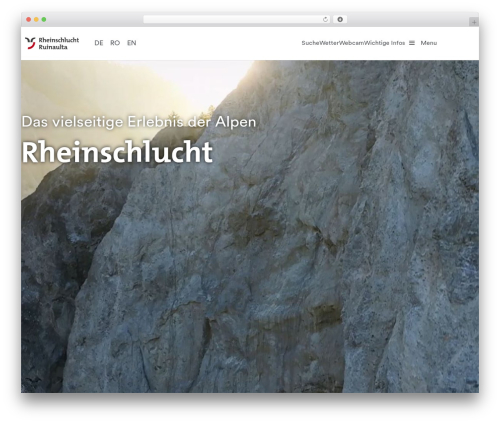This screenshot has width=500, height=423.
Task: Open the Webcam link
Action: [x=351, y=43]
